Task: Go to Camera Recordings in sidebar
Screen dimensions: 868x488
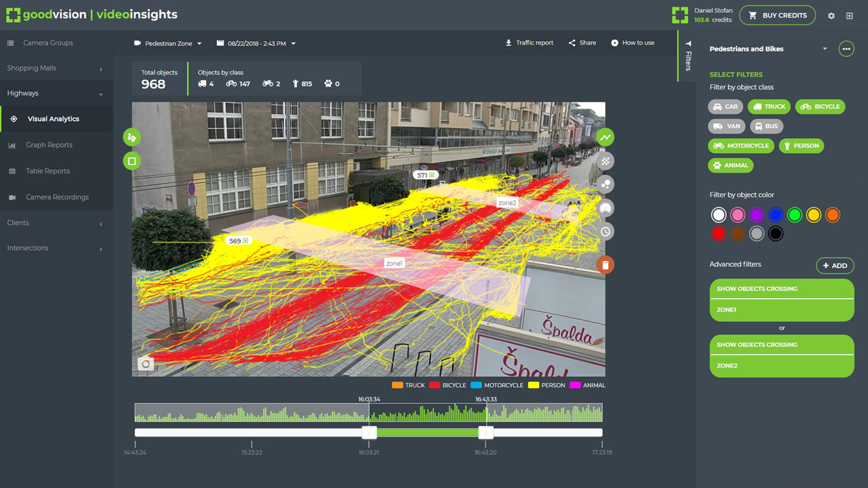Action: (57, 197)
